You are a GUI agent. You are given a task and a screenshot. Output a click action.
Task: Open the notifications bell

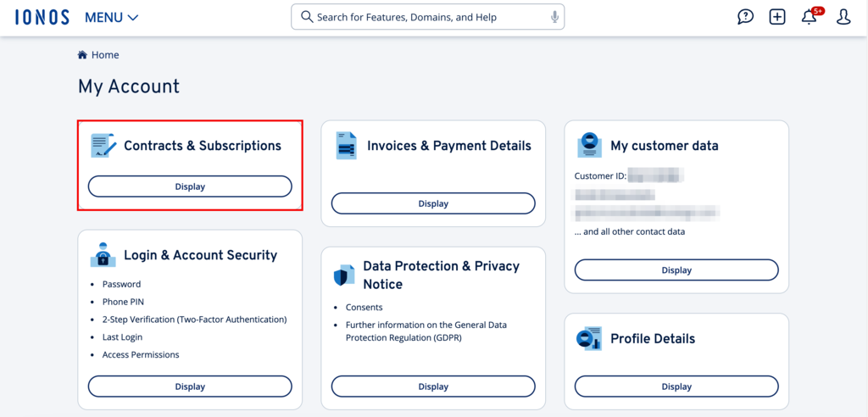pos(810,17)
